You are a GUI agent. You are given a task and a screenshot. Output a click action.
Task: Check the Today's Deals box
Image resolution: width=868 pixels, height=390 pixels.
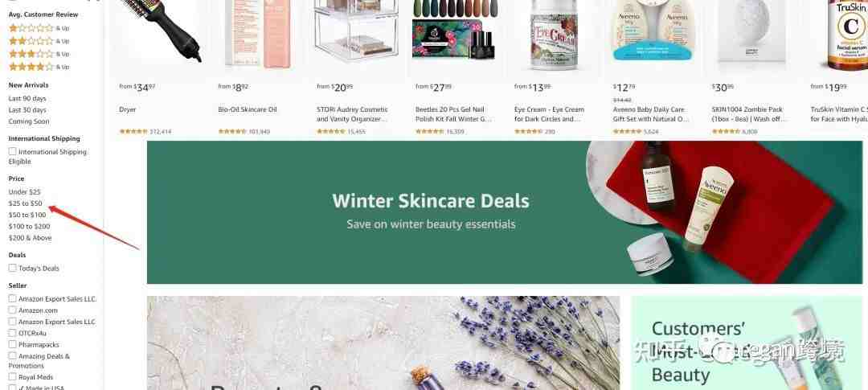12,268
